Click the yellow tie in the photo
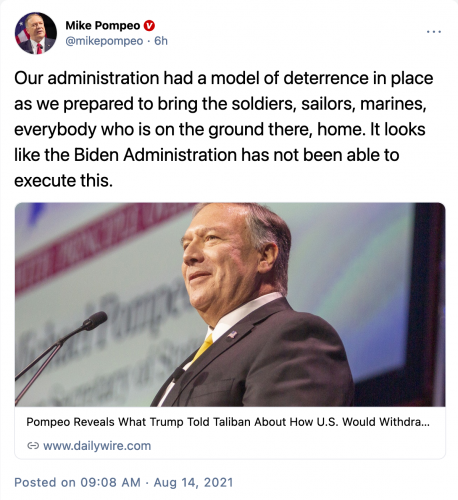The image size is (458, 500). click(x=203, y=348)
